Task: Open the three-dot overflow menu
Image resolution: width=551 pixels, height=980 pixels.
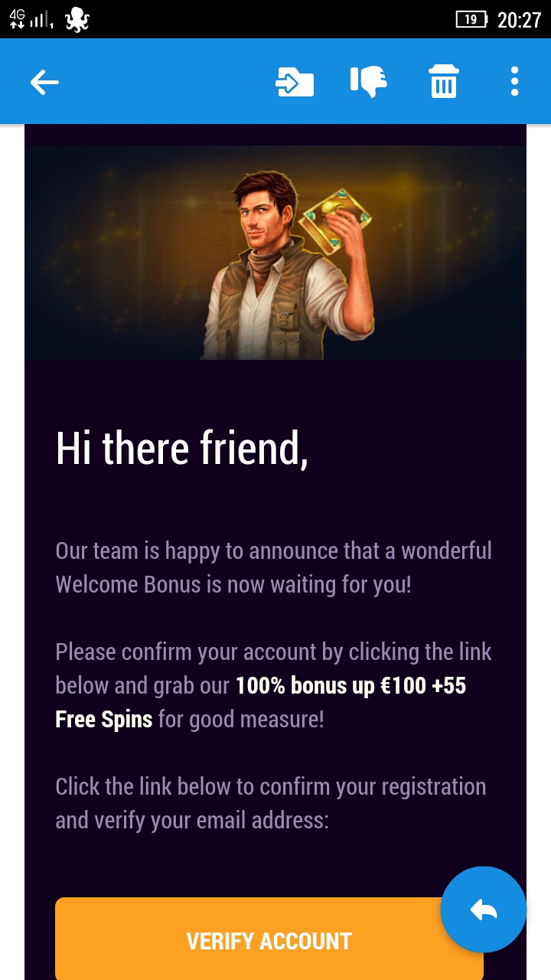Action: click(x=514, y=81)
